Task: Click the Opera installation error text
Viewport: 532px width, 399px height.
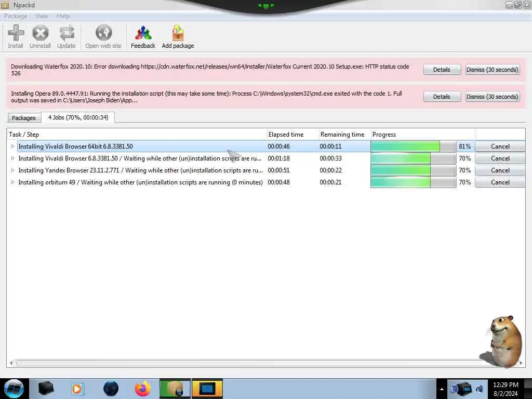Action: point(206,97)
